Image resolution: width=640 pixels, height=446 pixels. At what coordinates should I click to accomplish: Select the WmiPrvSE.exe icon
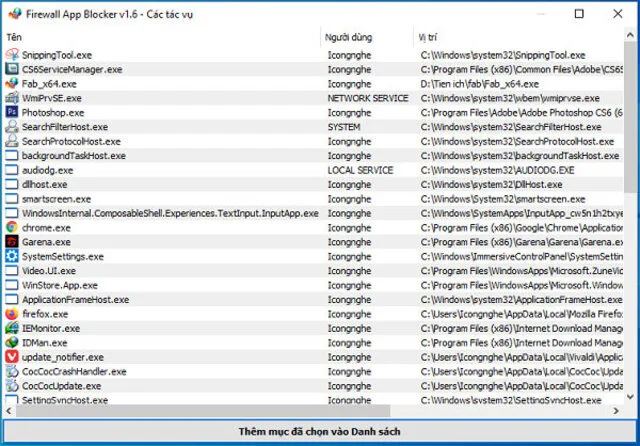(x=12, y=98)
